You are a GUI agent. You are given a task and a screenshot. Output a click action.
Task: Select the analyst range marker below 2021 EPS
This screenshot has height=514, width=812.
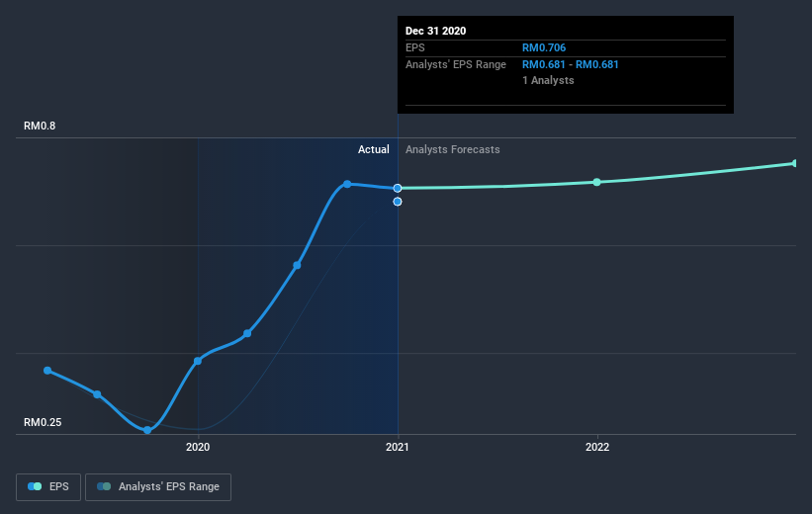click(398, 202)
